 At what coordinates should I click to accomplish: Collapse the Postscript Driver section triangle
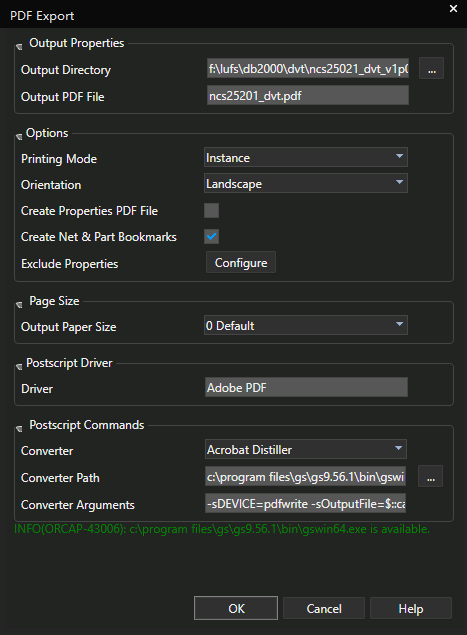[19, 367]
